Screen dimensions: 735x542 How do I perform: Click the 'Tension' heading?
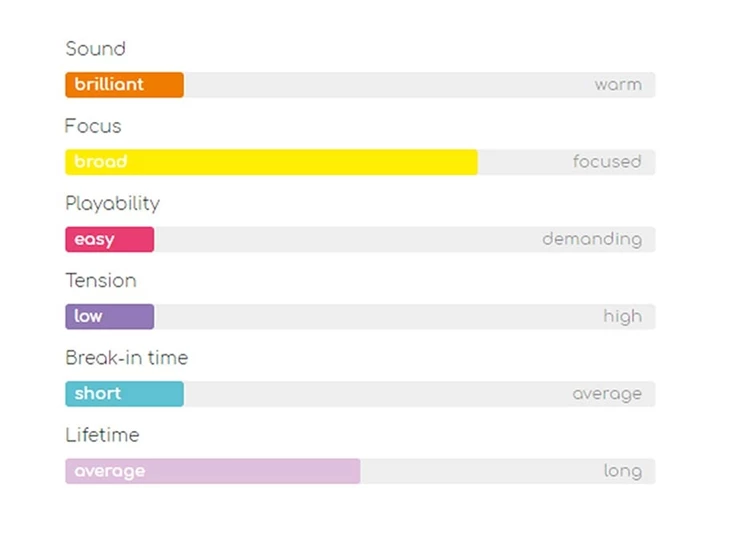(101, 281)
